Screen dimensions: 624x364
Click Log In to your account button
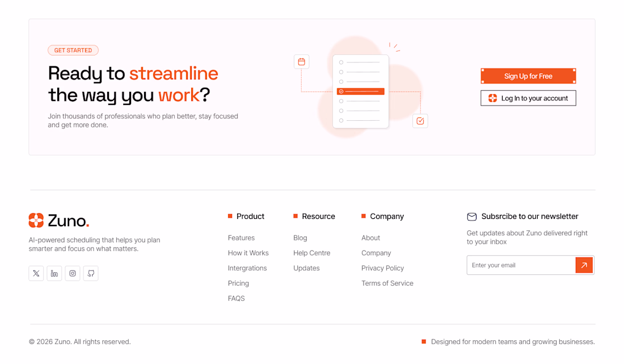pos(528,98)
